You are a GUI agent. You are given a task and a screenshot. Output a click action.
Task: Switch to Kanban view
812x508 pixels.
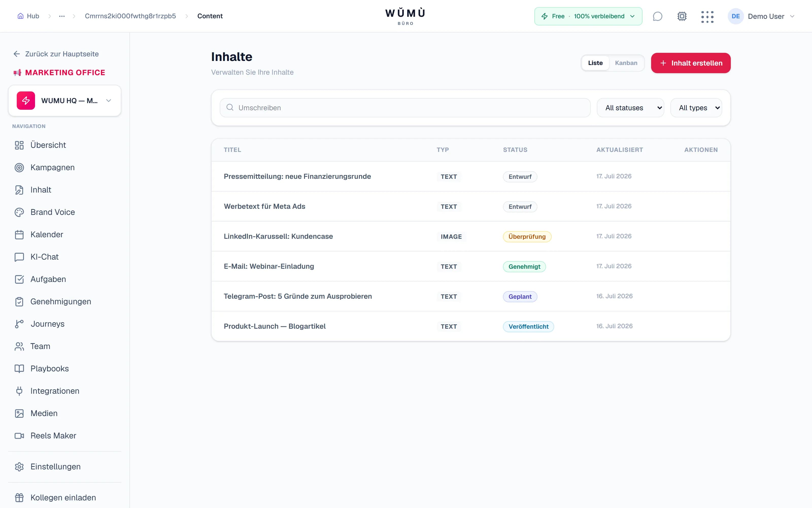pos(626,63)
